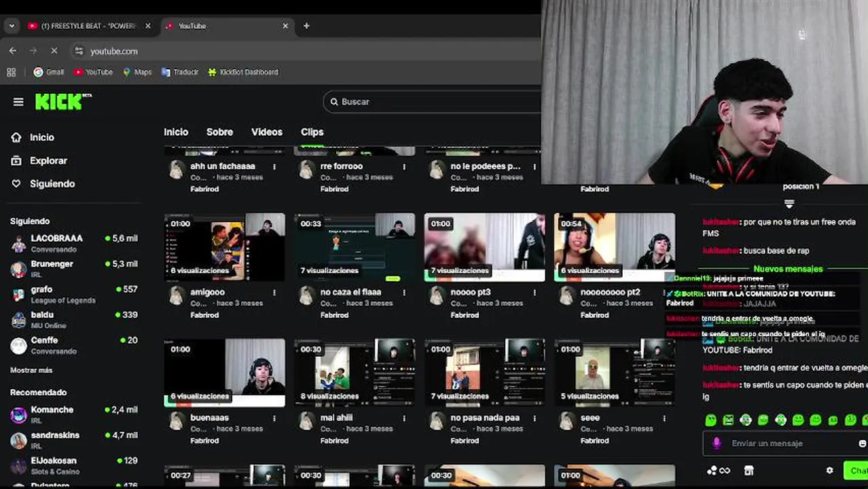Viewport: 868px width, 489px height.
Task: Open Traducir bookmark
Action: click(x=180, y=72)
